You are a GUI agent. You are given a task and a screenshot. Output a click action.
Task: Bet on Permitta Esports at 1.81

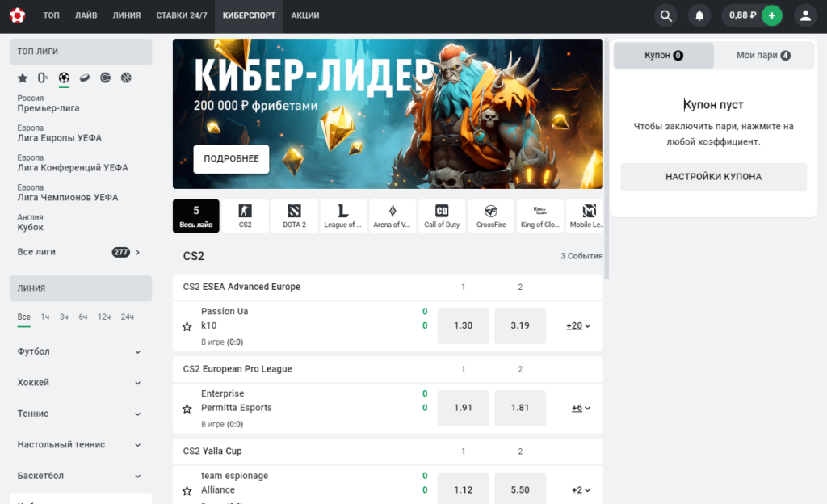point(520,408)
